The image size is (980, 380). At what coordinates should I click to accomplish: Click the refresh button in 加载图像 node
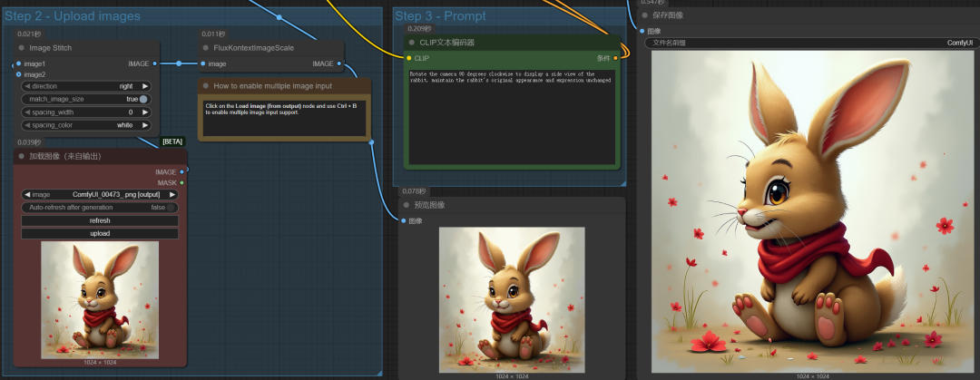(100, 220)
